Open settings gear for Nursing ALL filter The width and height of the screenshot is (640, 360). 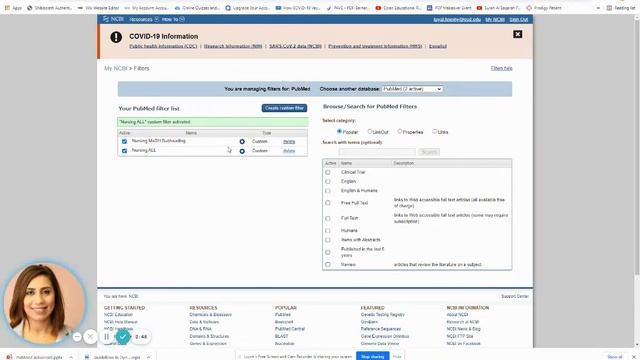[x=242, y=151]
